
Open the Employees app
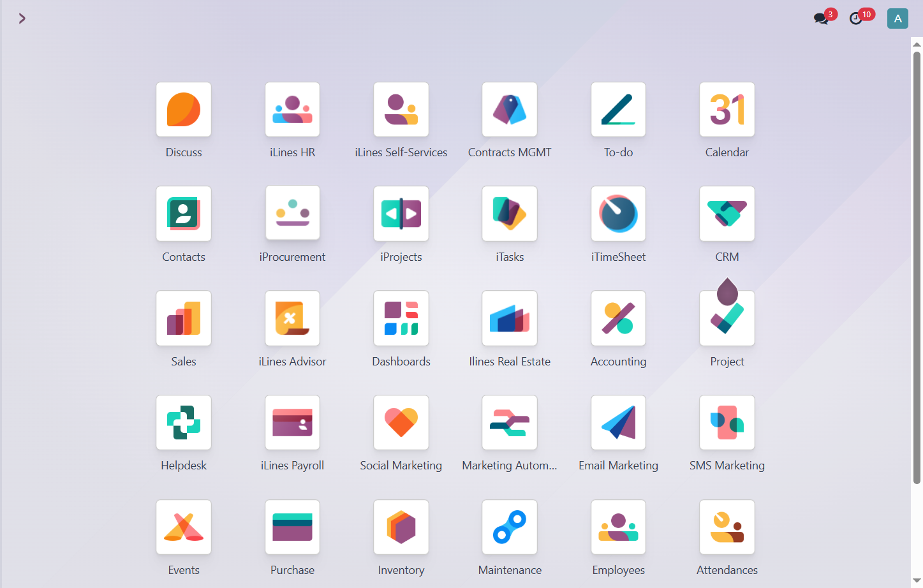(x=618, y=527)
